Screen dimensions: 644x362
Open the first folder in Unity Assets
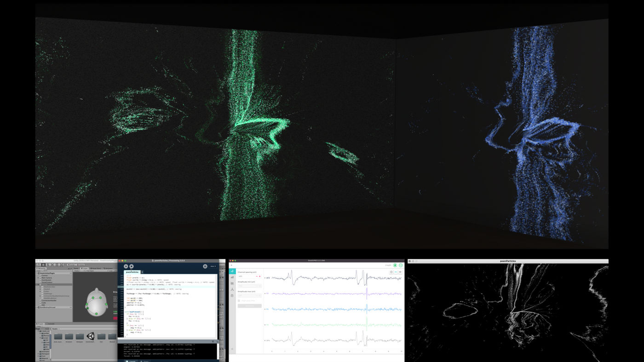tap(58, 336)
